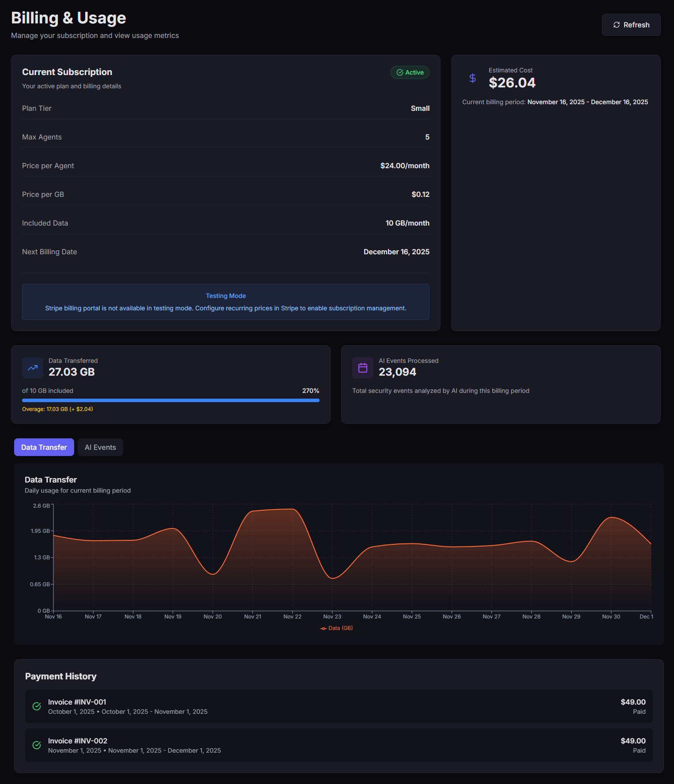The height and width of the screenshot is (784, 674).
Task: Click the Billing & Usage page title
Action: [68, 18]
